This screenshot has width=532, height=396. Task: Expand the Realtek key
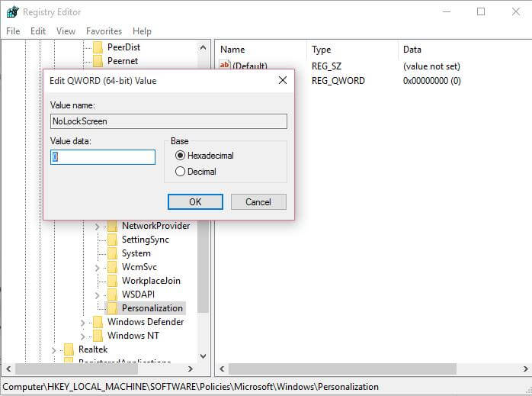[x=53, y=350]
